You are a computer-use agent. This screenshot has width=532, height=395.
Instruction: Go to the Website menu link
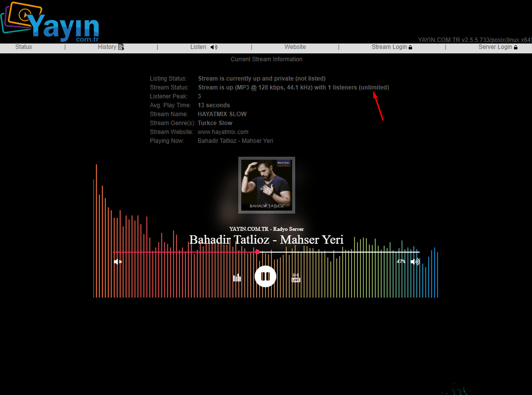pos(295,47)
